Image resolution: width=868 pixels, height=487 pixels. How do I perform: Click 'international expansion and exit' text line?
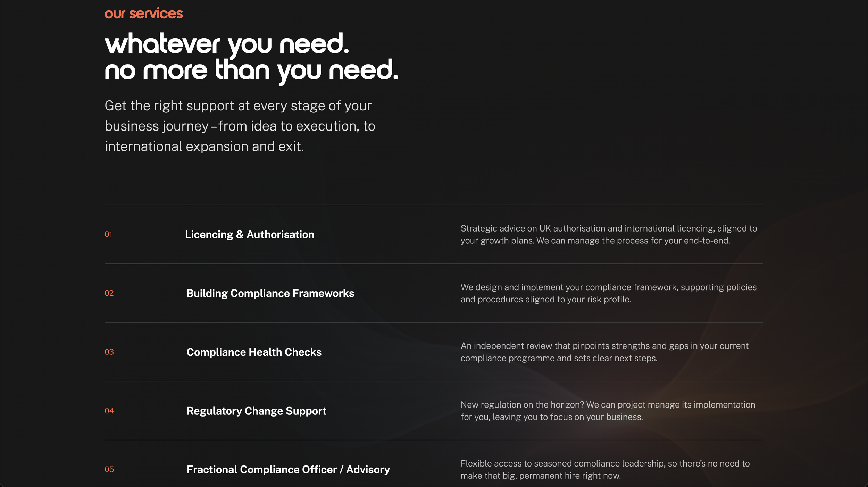(x=204, y=146)
